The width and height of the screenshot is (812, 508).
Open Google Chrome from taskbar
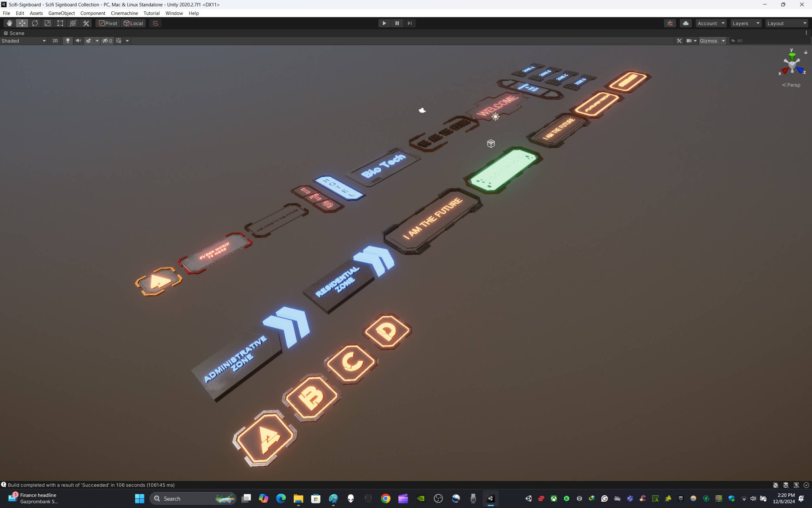(x=385, y=498)
